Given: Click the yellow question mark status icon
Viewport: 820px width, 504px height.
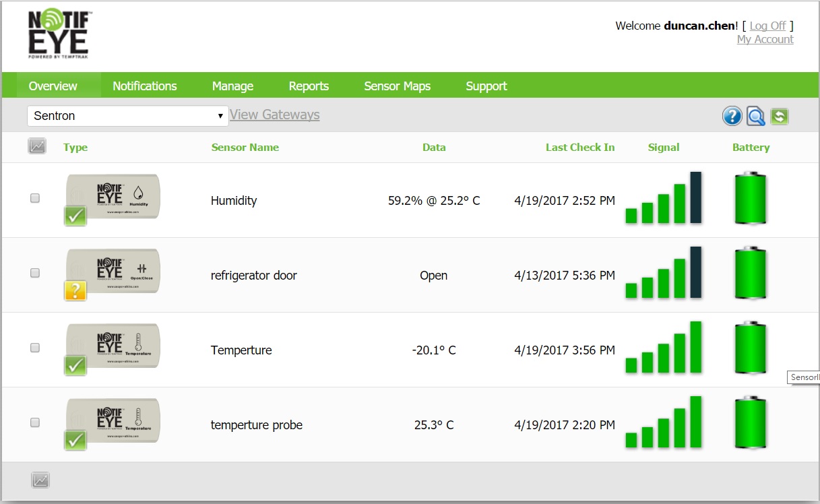Looking at the screenshot, I should click(75, 290).
